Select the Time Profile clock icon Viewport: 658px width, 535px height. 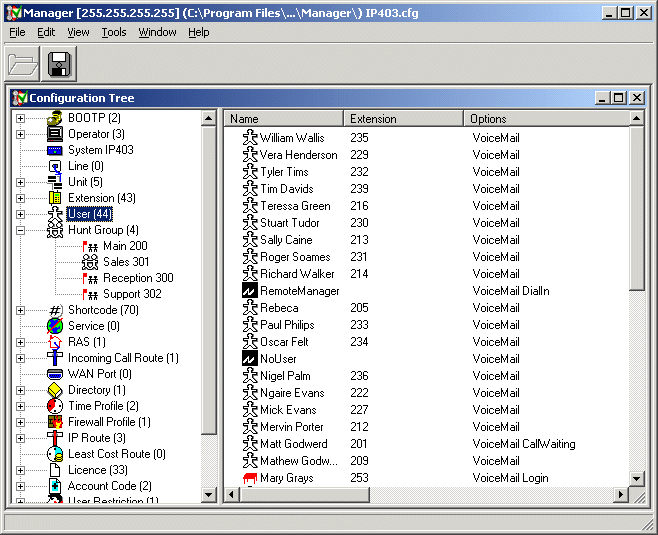coord(55,406)
